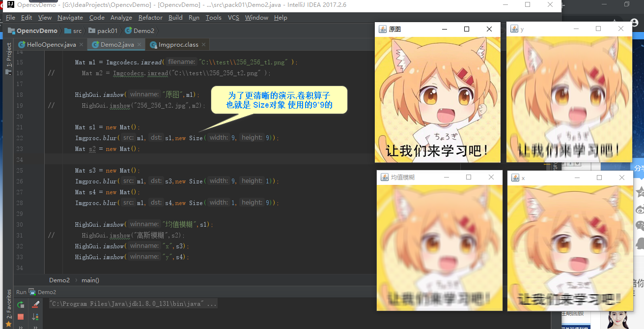644x329 pixels.
Task: Select the Demo2 run configuration tab in Run panel
Action: (42, 292)
